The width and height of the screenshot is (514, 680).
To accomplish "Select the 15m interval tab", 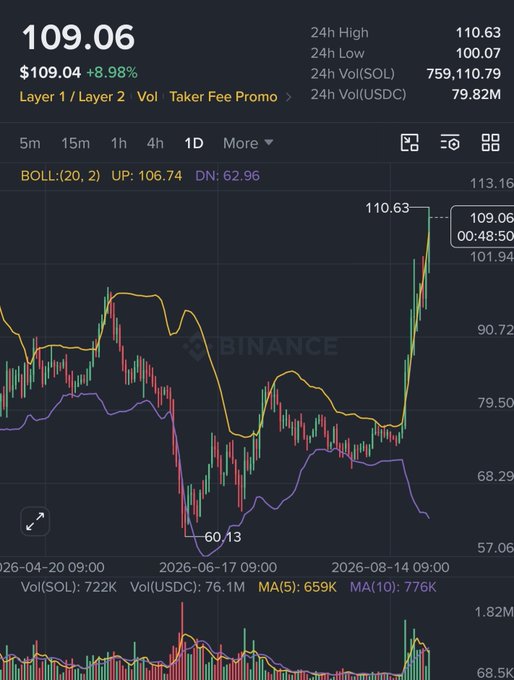I will (75, 143).
